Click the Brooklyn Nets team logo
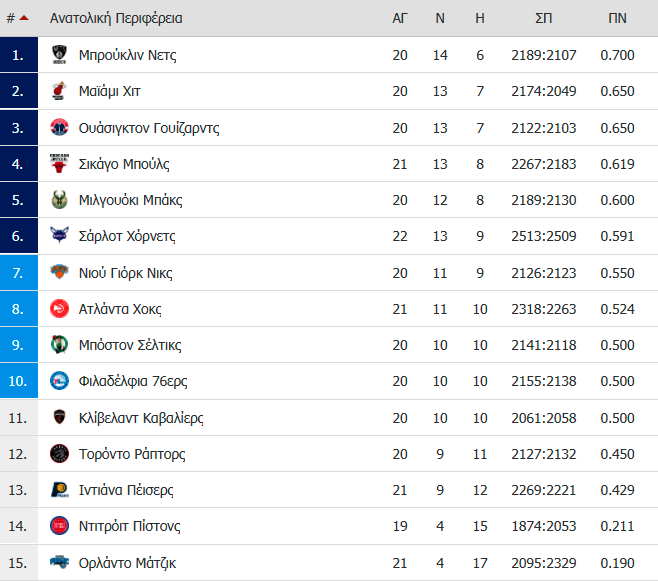The image size is (658, 581). tap(59, 55)
